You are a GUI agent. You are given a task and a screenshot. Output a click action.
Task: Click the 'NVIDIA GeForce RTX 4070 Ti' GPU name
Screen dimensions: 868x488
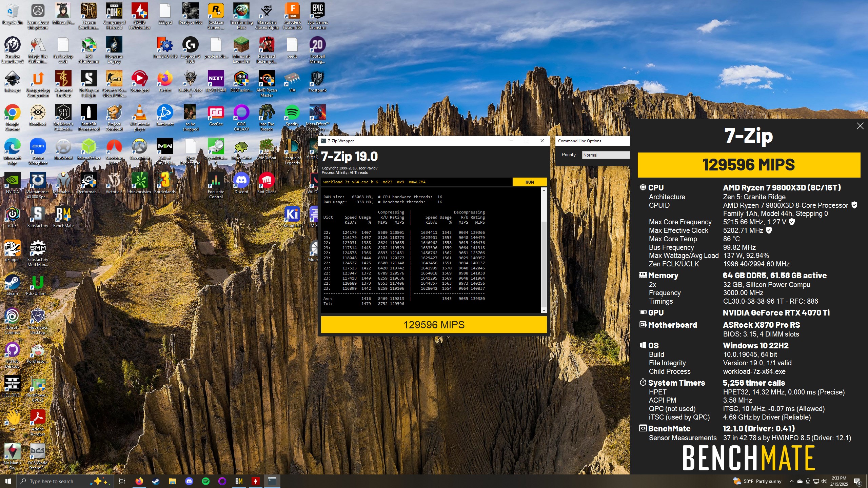(776, 312)
